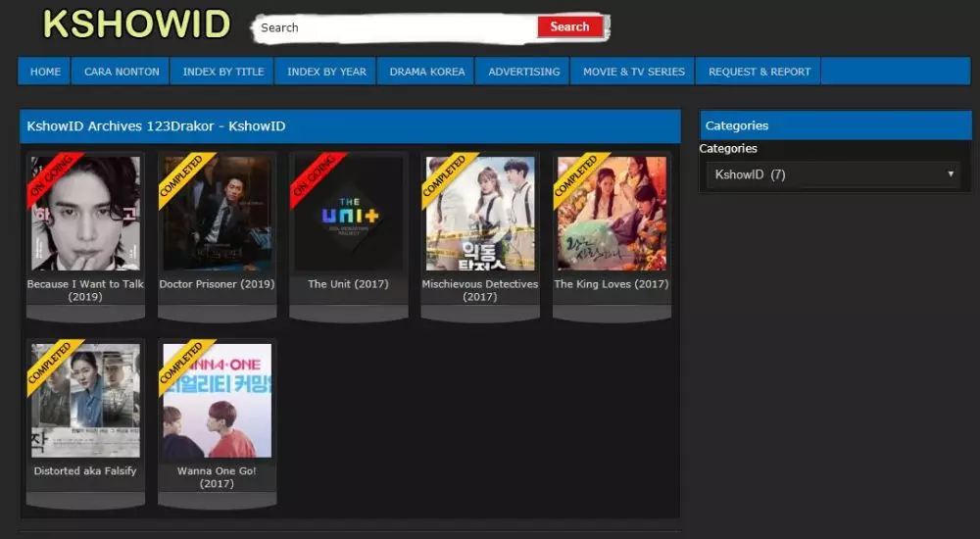Click Wanna One Go! (2017) title link
The image size is (980, 539).
217,477
